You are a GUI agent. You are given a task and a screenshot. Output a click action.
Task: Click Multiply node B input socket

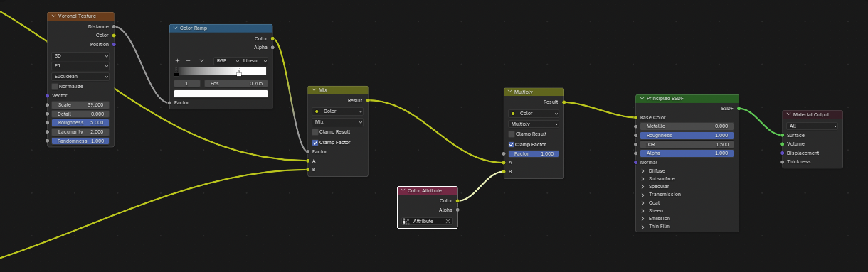504,171
